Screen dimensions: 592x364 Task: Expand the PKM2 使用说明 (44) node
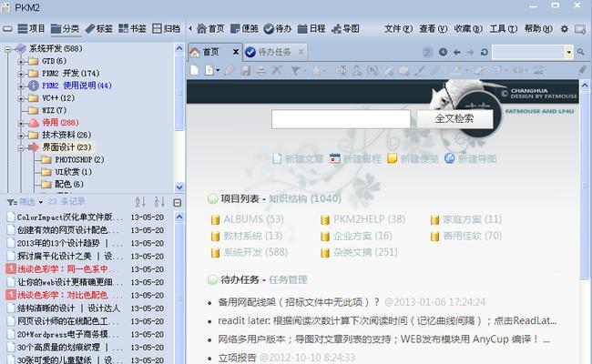point(21,86)
